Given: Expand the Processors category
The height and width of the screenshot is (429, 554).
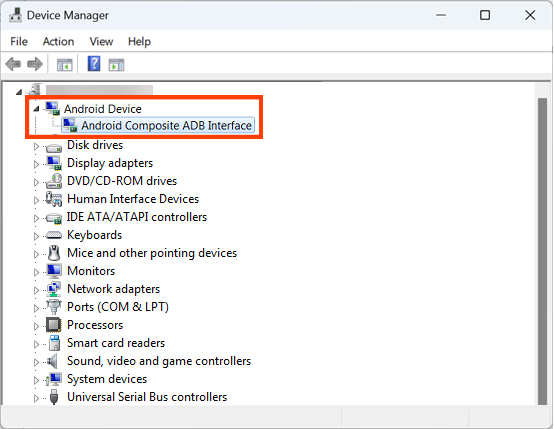Looking at the screenshot, I should click(36, 326).
